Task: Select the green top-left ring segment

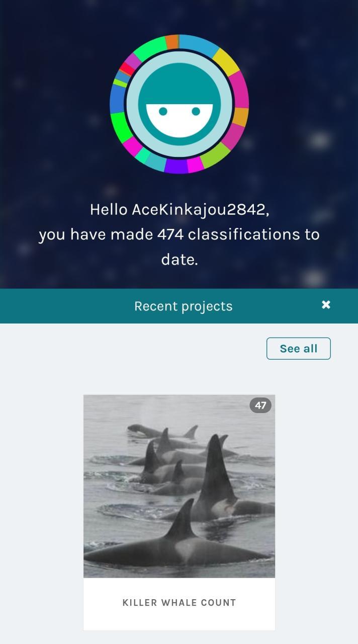Action: pos(150,49)
